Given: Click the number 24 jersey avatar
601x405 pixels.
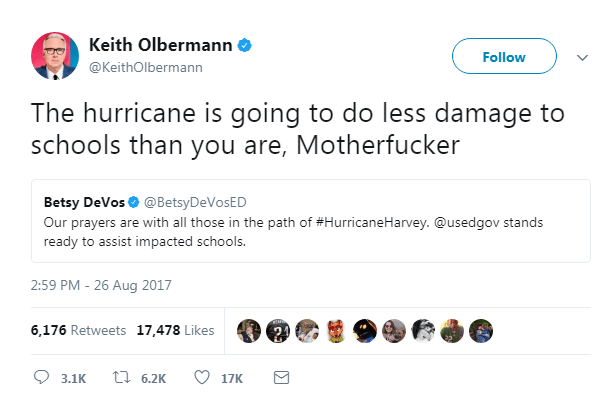Looking at the screenshot, I should (x=277, y=330).
